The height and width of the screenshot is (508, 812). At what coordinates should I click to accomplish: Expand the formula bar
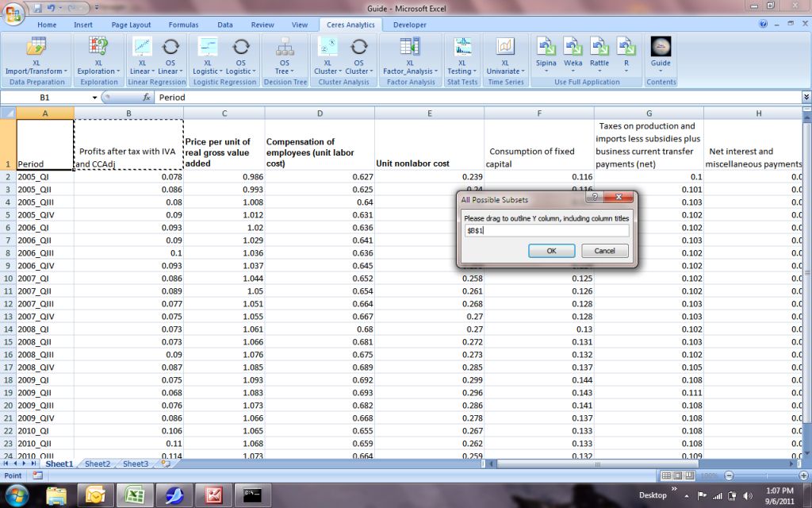[x=806, y=97]
